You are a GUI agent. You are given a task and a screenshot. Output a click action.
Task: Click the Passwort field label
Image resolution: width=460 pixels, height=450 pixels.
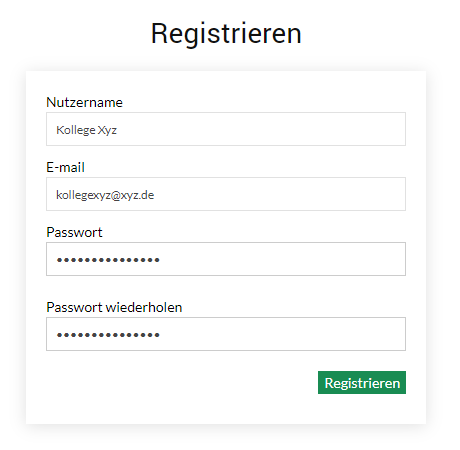click(x=74, y=232)
